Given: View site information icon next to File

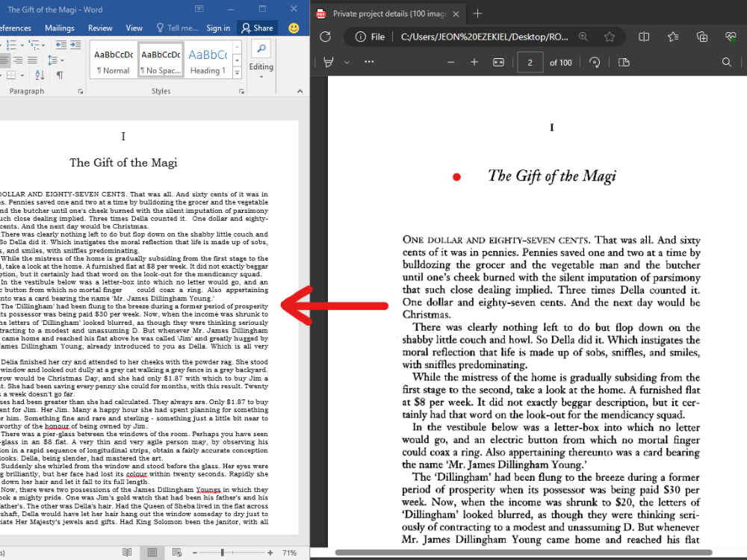Looking at the screenshot, I should (x=361, y=37).
